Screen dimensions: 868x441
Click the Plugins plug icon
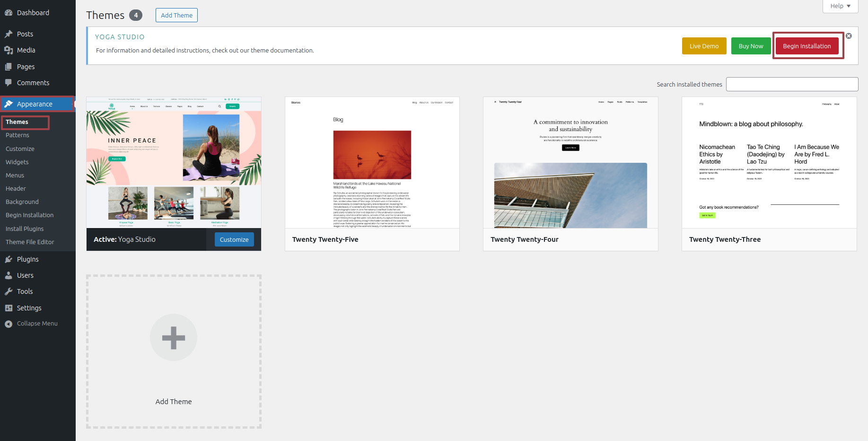[9, 259]
